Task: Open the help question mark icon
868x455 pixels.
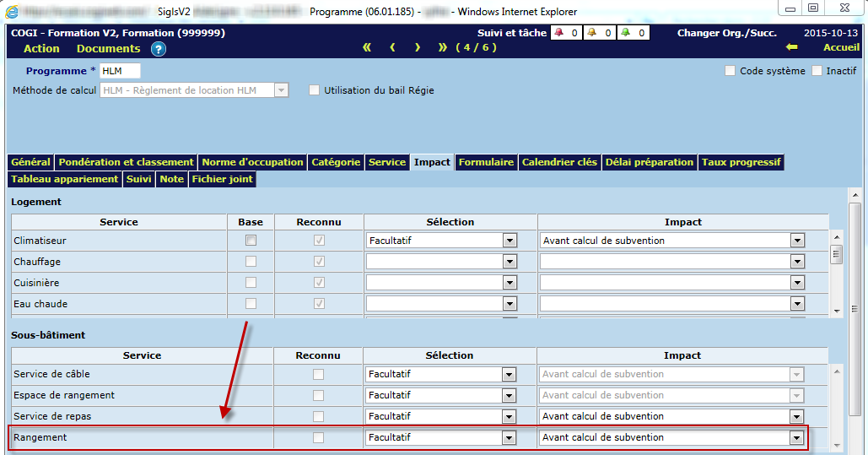Action: [159, 49]
